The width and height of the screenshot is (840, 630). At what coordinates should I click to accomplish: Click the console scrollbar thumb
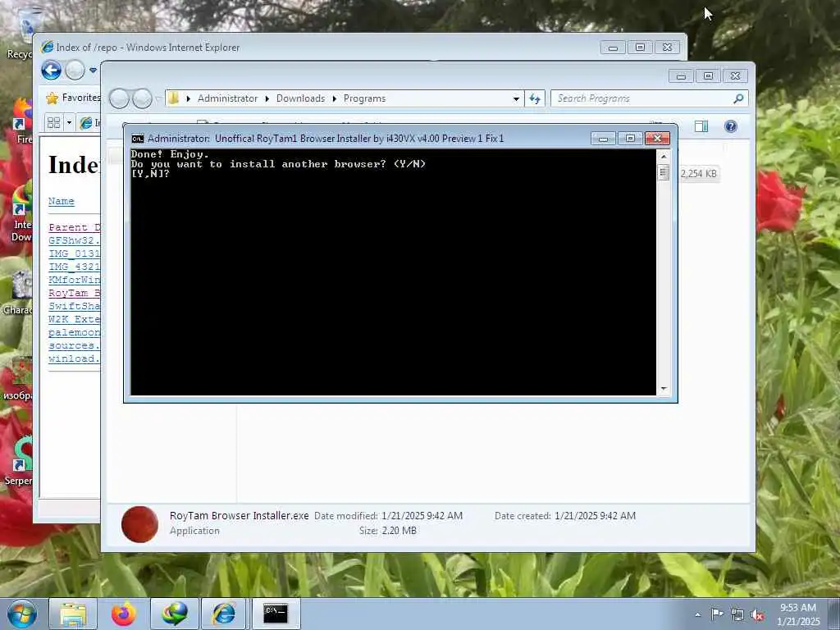[x=664, y=172]
